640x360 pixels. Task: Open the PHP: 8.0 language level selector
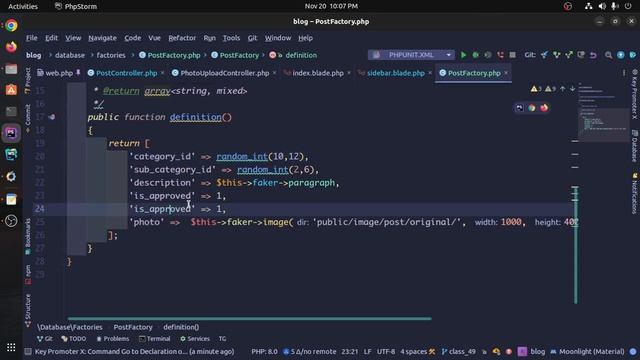[x=264, y=351]
